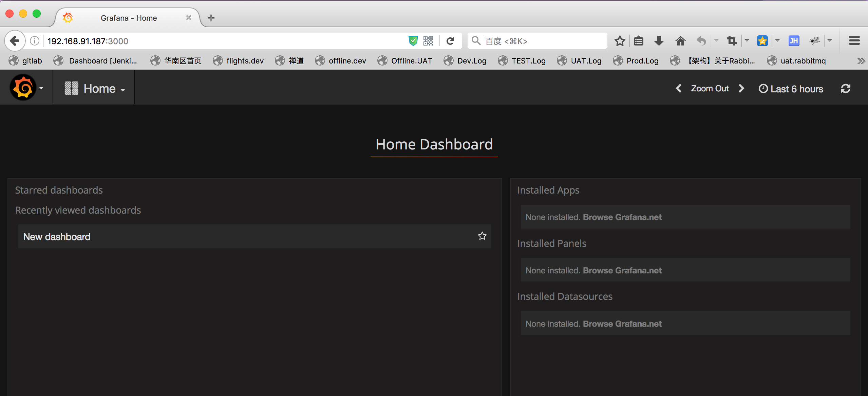This screenshot has height=396, width=868.
Task: Click the Zoom Out button
Action: pos(710,89)
